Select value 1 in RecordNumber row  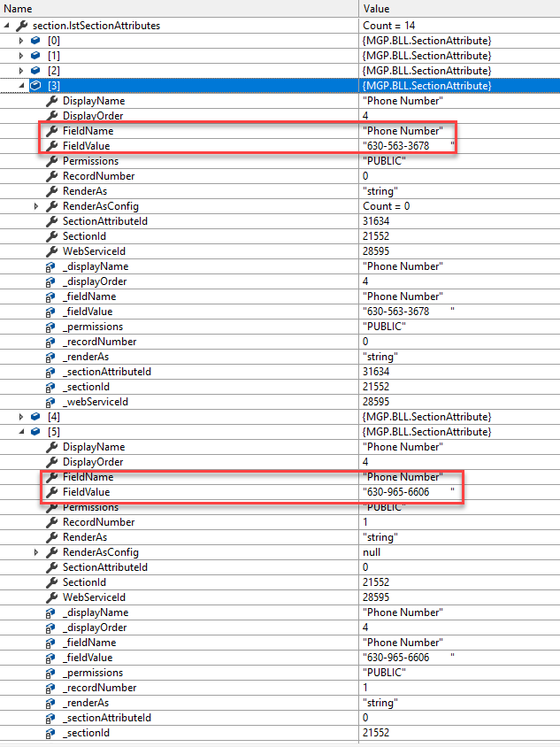coord(365,522)
